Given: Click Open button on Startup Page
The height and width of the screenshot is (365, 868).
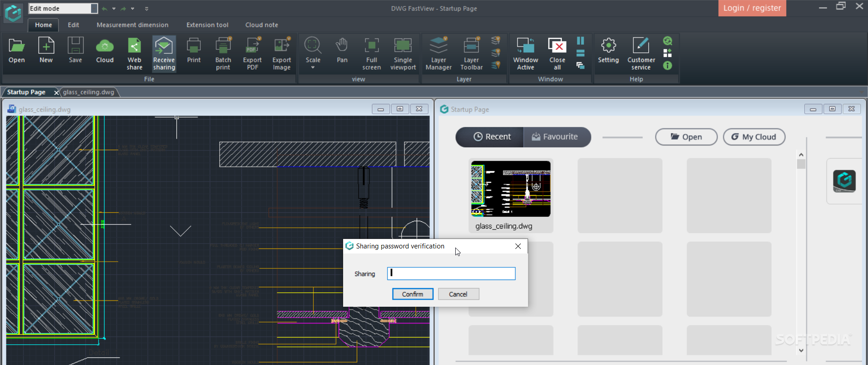Looking at the screenshot, I should pyautogui.click(x=686, y=137).
